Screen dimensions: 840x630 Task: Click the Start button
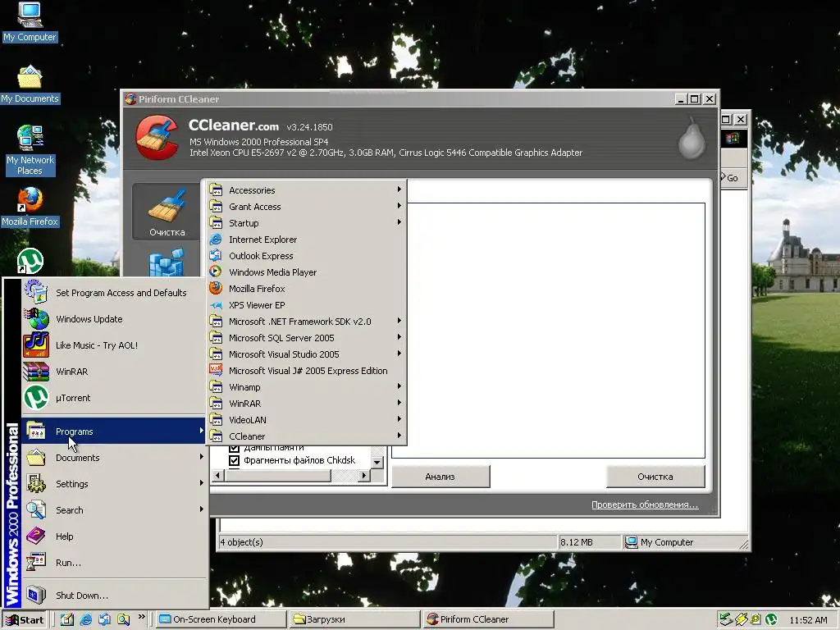(25, 620)
